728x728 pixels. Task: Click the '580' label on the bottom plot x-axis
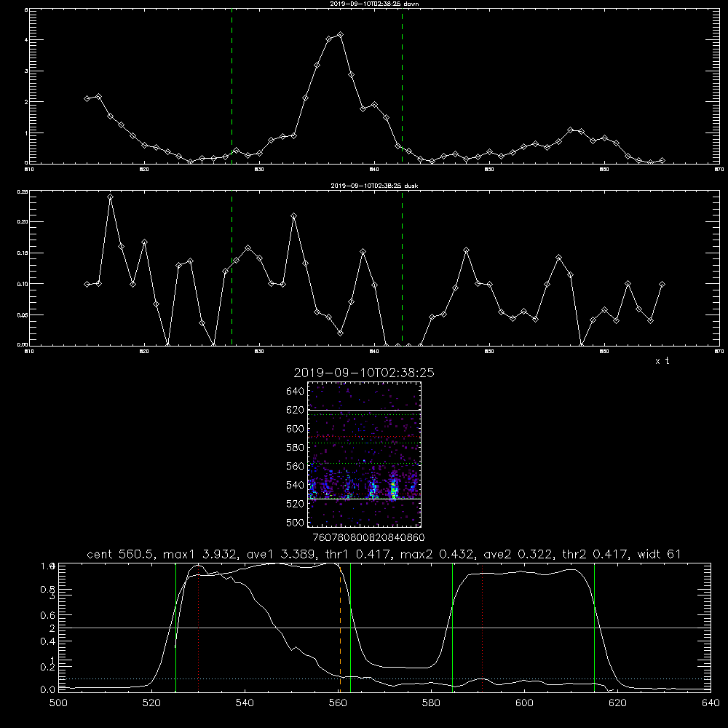click(431, 703)
